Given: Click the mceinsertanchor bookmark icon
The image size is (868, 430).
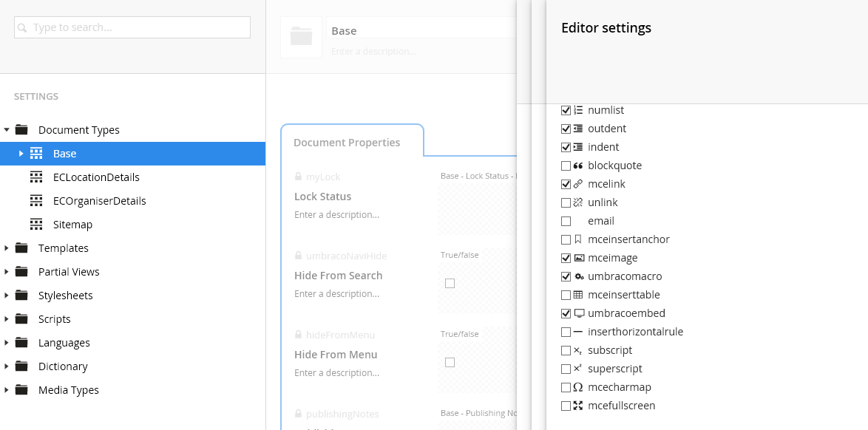Looking at the screenshot, I should click(x=578, y=239).
